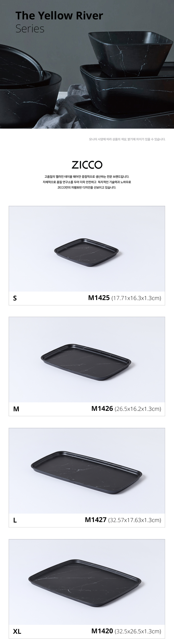Click the M1427 model code
The height and width of the screenshot is (644, 174).
[x=96, y=520]
